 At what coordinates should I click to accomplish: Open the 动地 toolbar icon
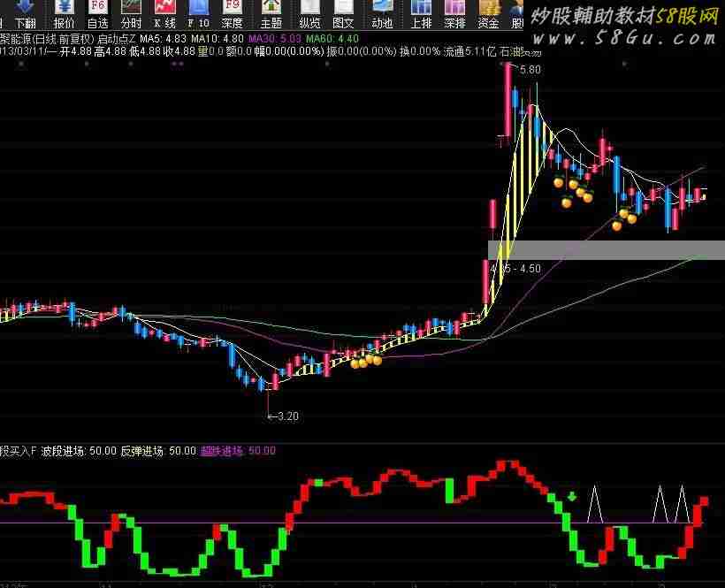click(382, 14)
